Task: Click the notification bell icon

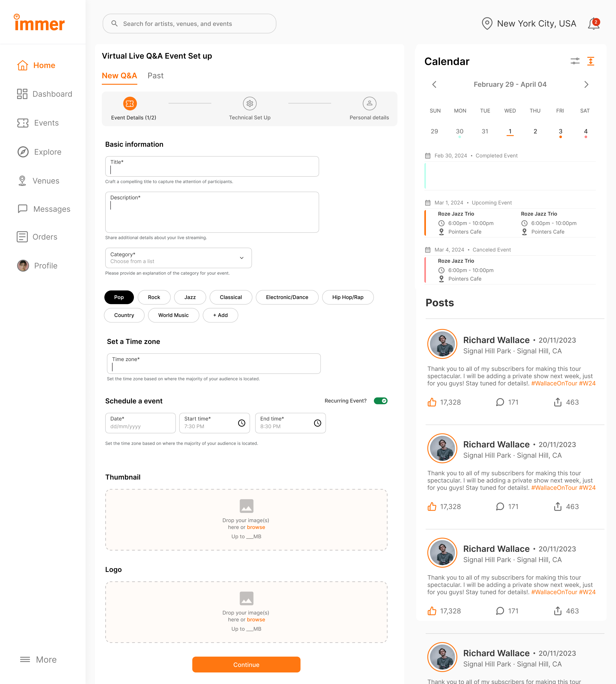Action: click(593, 24)
